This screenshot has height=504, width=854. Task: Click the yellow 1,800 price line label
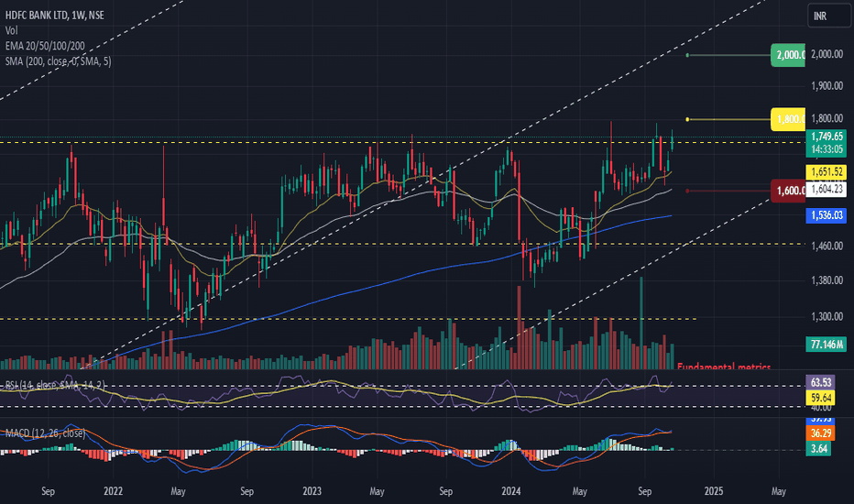788,119
